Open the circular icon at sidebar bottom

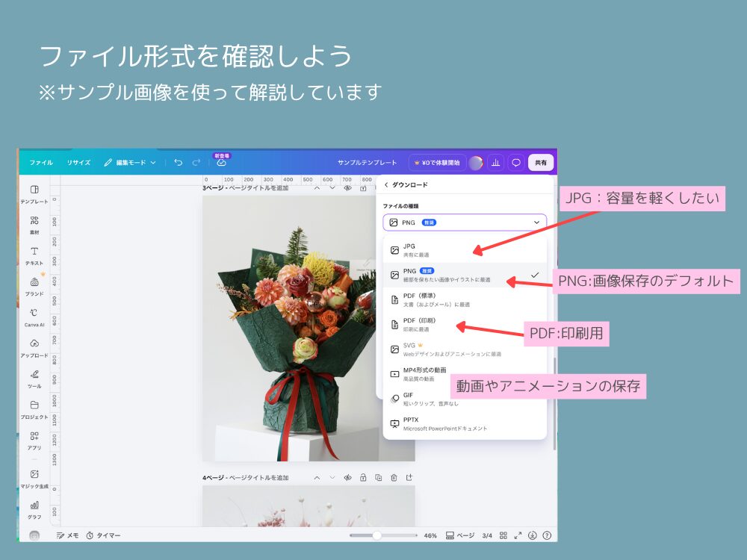[x=34, y=535]
